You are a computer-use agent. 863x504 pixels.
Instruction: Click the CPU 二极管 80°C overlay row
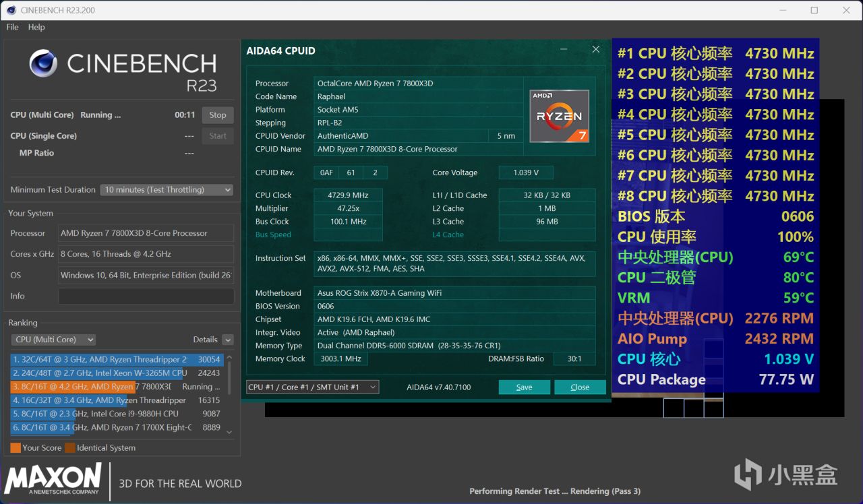coord(715,278)
